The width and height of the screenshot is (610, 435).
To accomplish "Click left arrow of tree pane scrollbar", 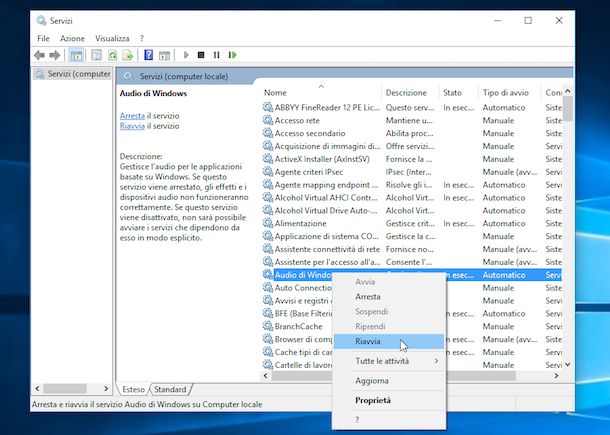I will click(37, 388).
